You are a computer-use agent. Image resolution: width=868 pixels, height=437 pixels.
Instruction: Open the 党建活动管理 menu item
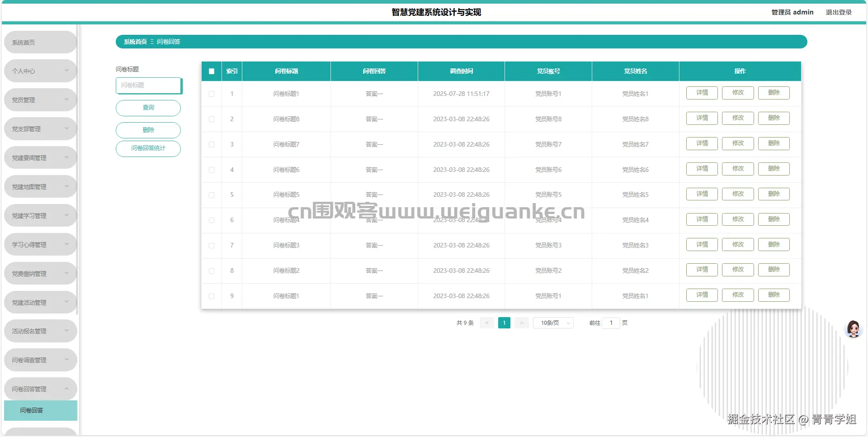[x=41, y=303]
